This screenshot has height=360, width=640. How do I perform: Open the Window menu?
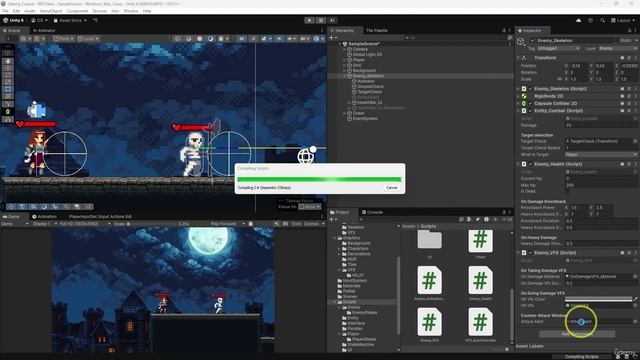(x=131, y=11)
